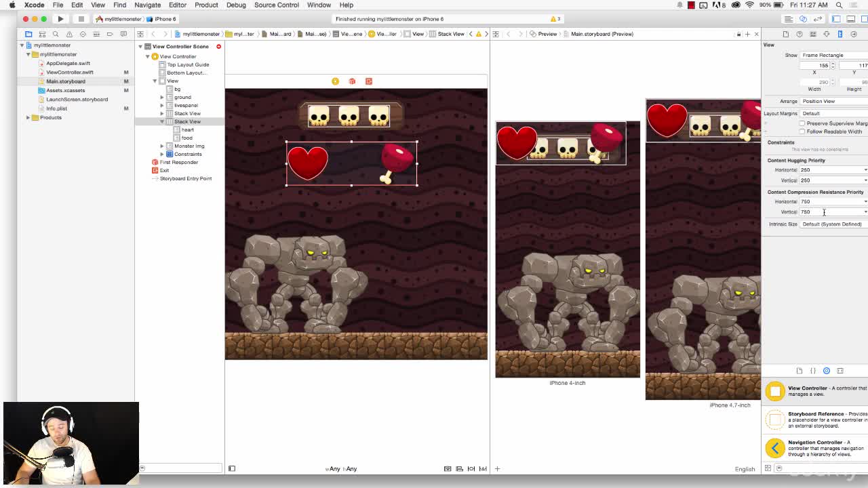868x488 pixels.
Task: Select the heart item in outline
Action: pyautogui.click(x=187, y=129)
